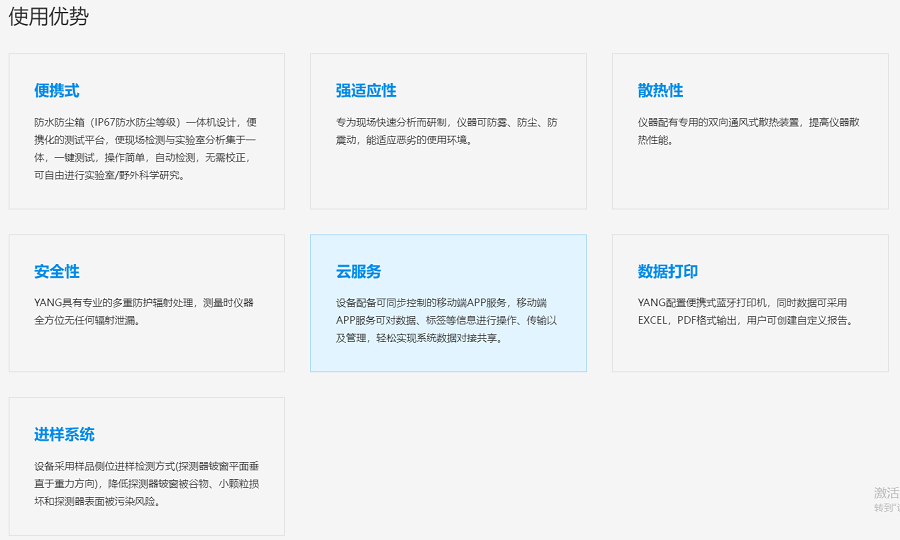Select the 进样系统 card title
Image resolution: width=900 pixels, height=540 pixels.
click(x=64, y=435)
